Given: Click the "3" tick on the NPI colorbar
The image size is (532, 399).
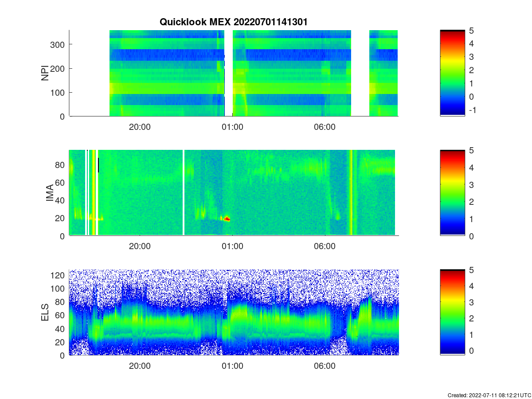Looking at the screenshot, I should [472, 57].
